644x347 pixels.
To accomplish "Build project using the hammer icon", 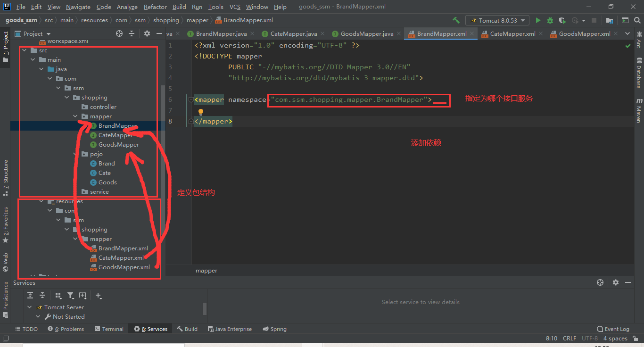I will (456, 20).
